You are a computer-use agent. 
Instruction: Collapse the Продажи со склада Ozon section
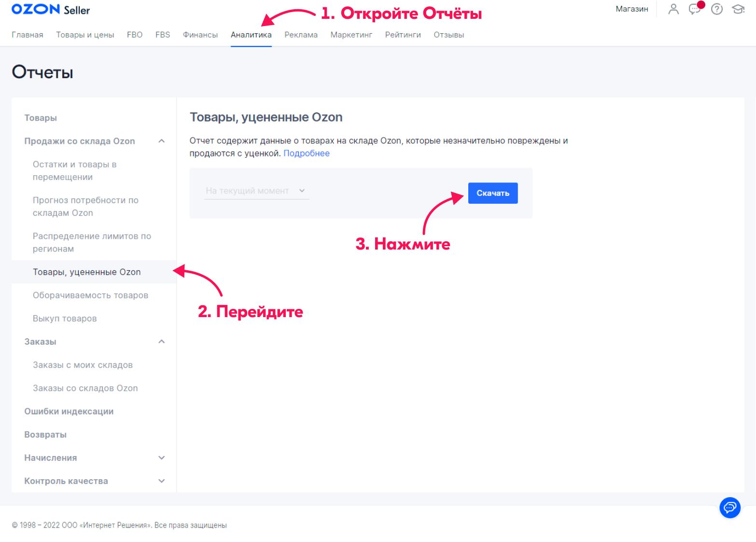[162, 141]
